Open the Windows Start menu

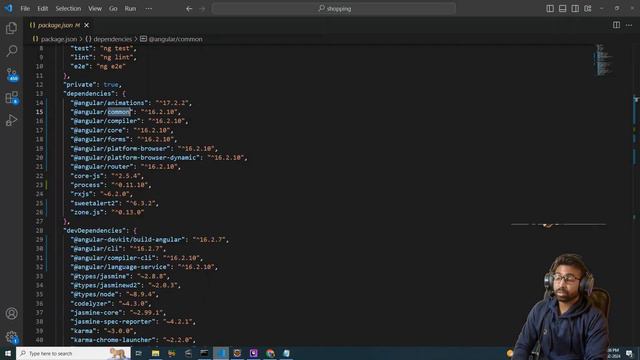pyautogui.click(x=8, y=353)
